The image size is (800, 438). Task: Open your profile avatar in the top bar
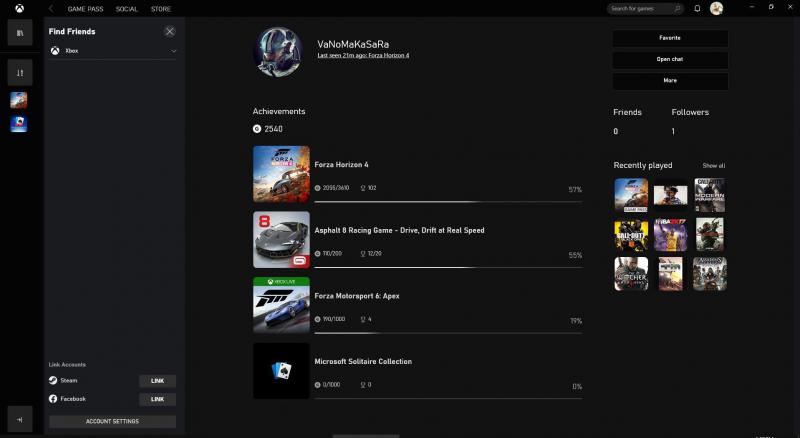716,8
